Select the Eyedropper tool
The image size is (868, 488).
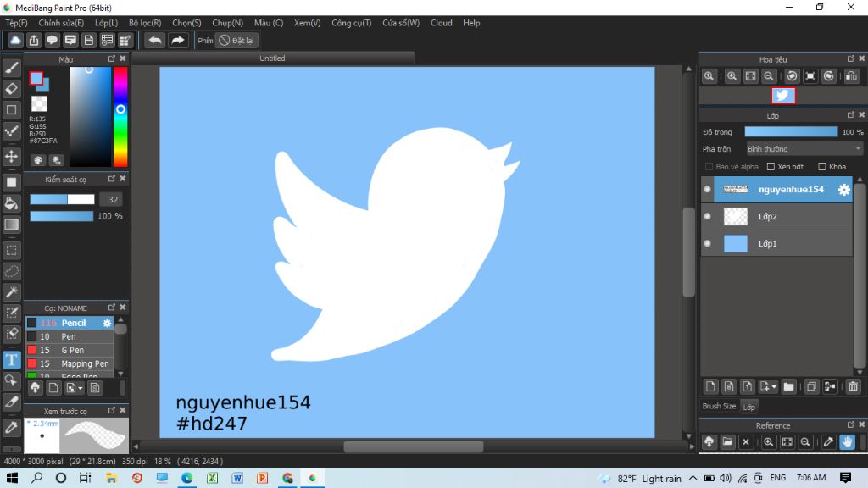(x=12, y=427)
